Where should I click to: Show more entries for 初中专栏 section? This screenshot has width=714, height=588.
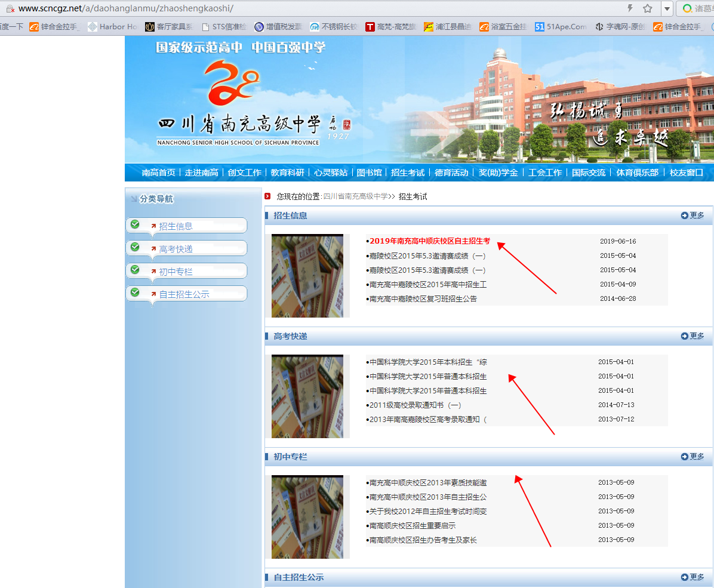point(693,457)
